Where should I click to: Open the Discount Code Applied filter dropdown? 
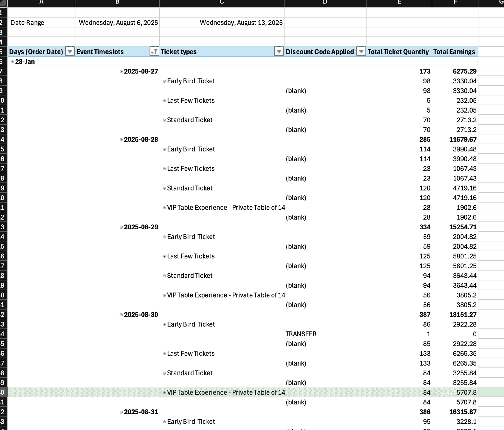click(361, 52)
